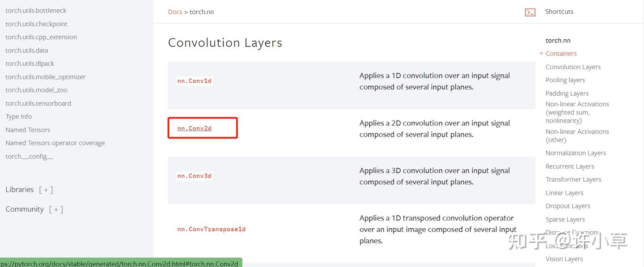Open the nn.Conv2d documentation link

pyautogui.click(x=194, y=129)
